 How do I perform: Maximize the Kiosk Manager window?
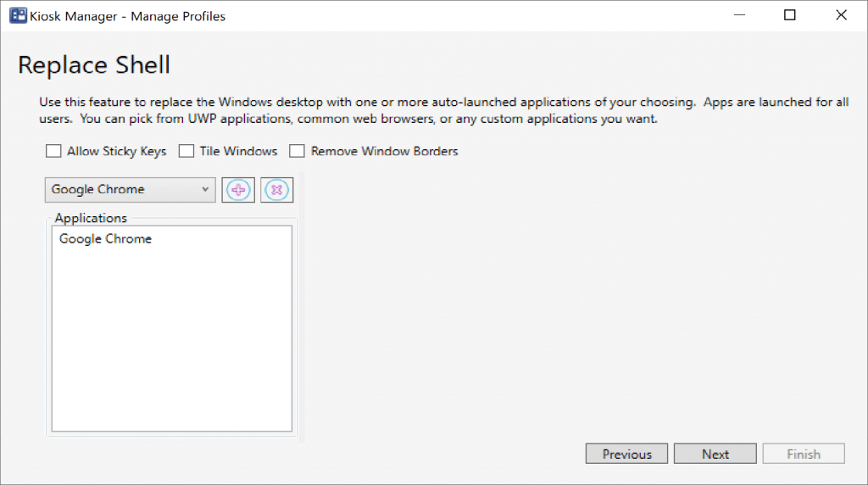click(x=790, y=15)
